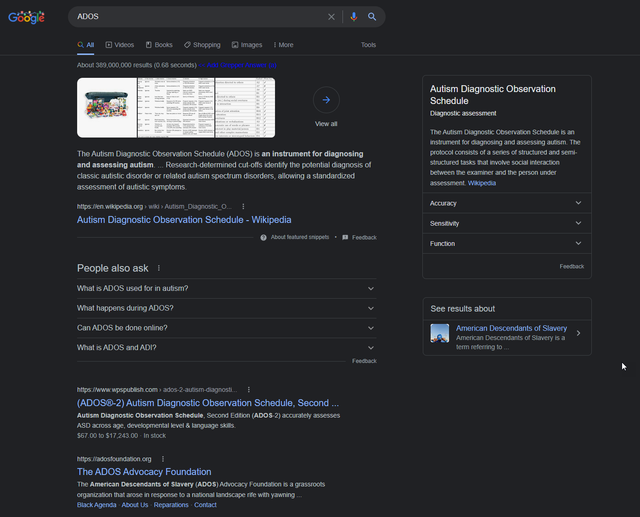
Task: Open the Contact sitelink
Action: tap(205, 505)
